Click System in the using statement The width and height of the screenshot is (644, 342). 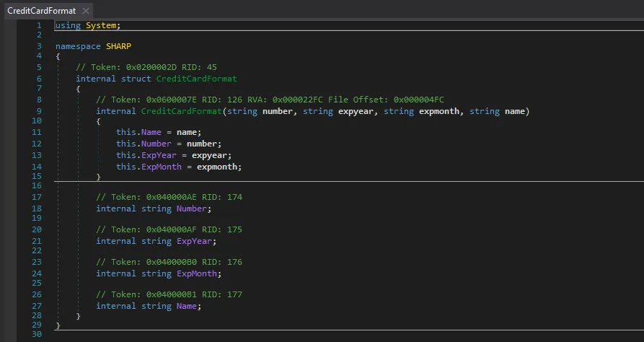click(97, 25)
